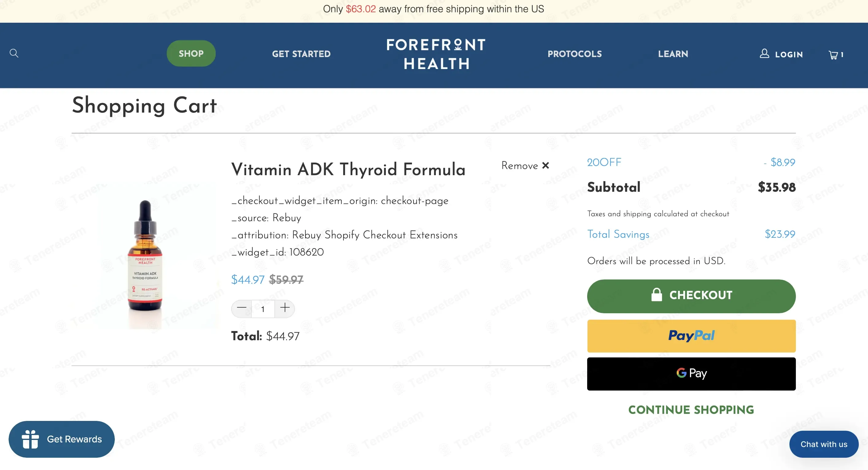Open the Shop menu

point(191,53)
